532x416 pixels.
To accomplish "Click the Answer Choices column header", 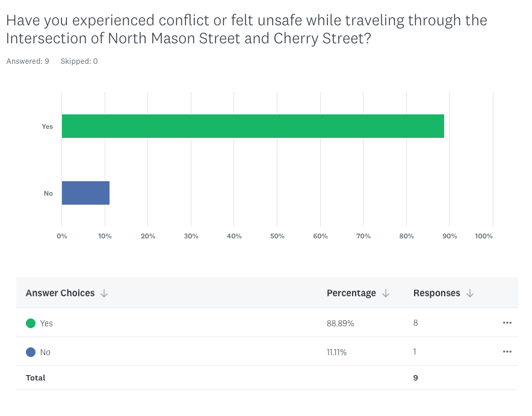I will (x=60, y=293).
